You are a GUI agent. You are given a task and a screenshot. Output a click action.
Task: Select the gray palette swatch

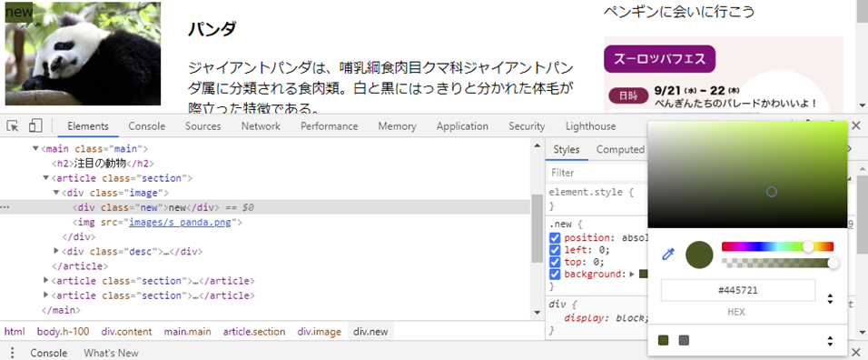click(x=684, y=340)
